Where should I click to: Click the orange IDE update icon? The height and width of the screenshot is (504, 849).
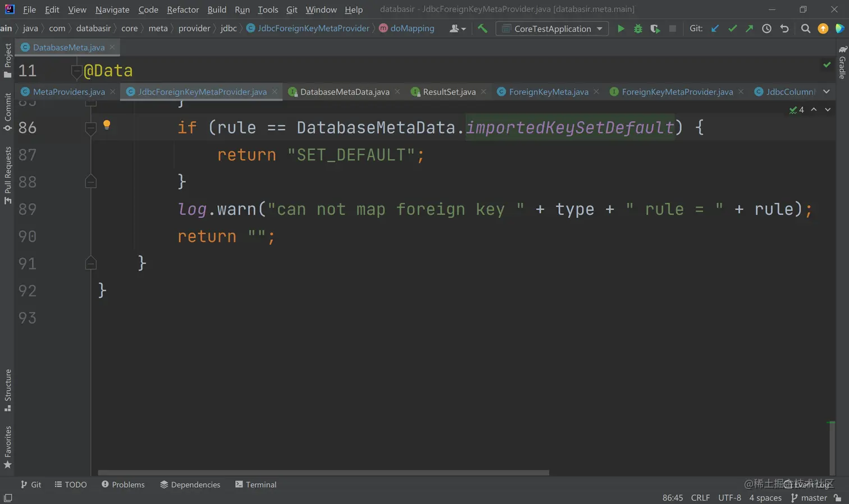823,29
